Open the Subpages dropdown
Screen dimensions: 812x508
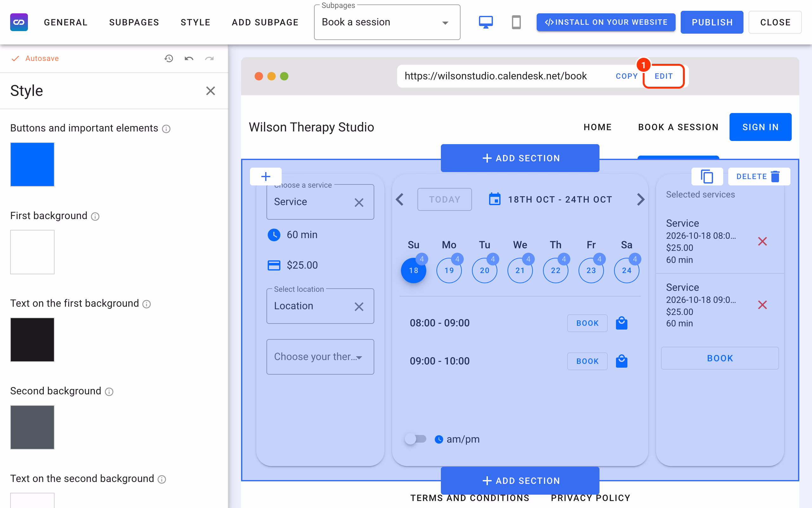(387, 22)
